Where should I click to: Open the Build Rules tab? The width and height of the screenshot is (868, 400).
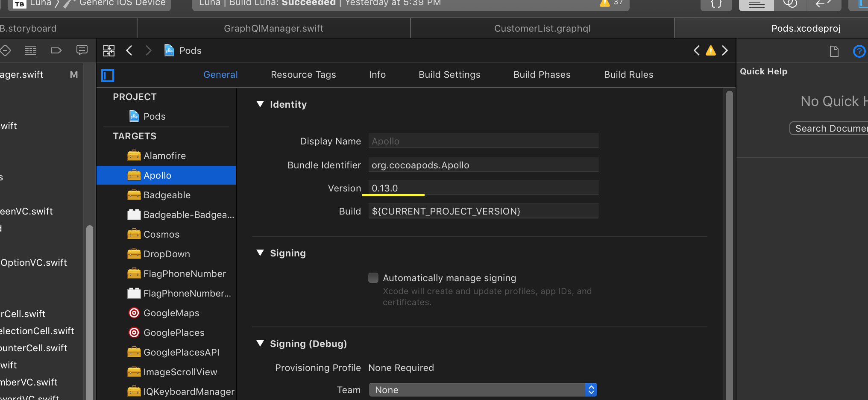(x=628, y=75)
